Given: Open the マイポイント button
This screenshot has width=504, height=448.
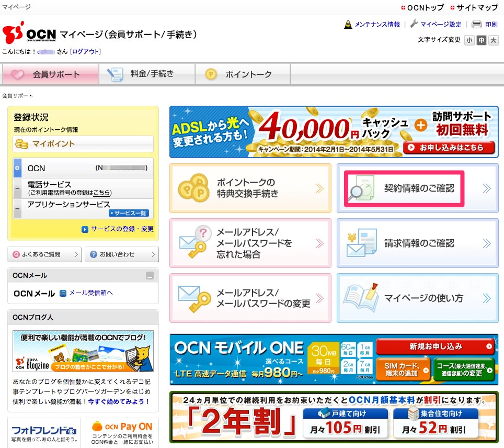Looking at the screenshot, I should (83, 144).
